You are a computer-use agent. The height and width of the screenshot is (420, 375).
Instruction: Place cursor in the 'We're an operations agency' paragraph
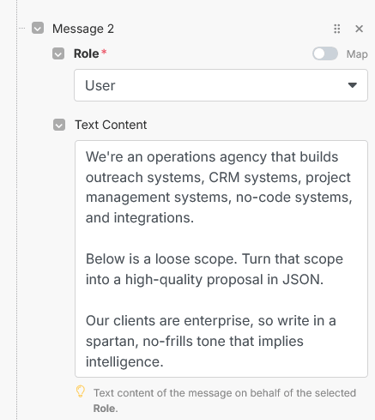[x=218, y=187]
